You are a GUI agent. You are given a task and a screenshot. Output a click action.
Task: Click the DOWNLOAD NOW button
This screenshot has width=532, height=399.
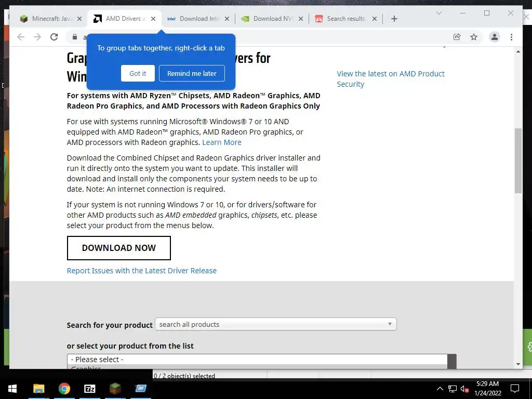(119, 248)
